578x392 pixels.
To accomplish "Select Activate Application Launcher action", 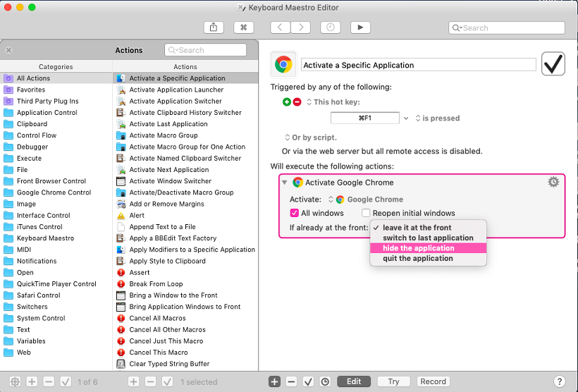I will (185, 90).
